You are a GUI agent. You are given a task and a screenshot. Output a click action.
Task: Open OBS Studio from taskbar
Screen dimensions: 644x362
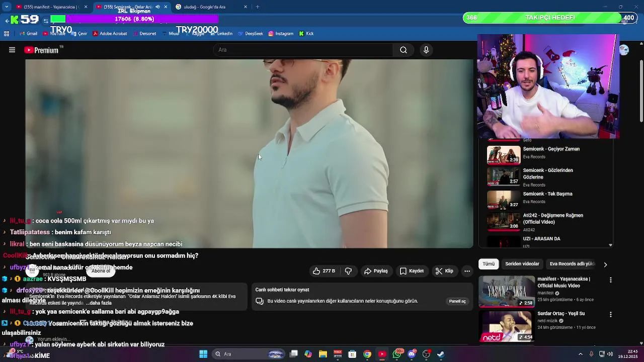(x=426, y=354)
